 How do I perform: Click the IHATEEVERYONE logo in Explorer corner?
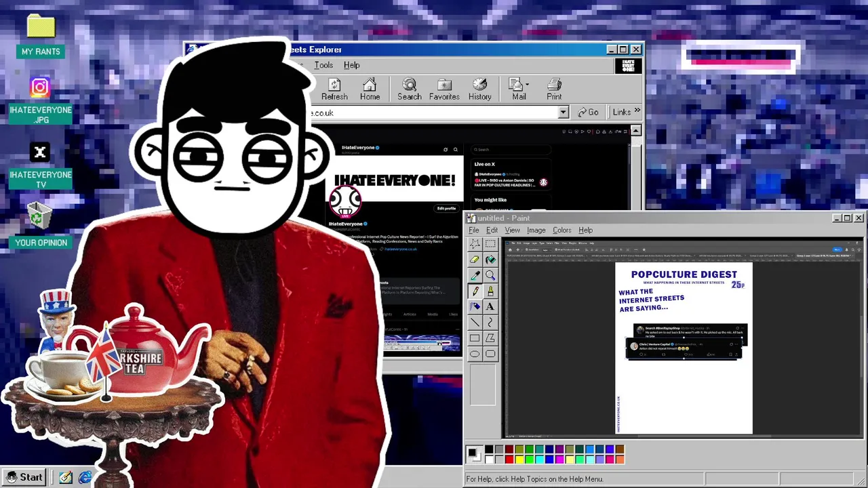point(628,66)
